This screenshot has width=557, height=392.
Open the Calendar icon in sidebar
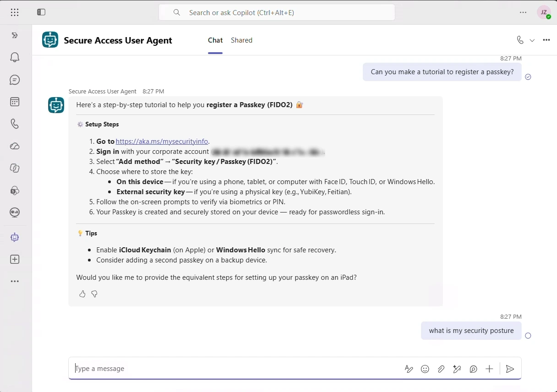point(15,102)
